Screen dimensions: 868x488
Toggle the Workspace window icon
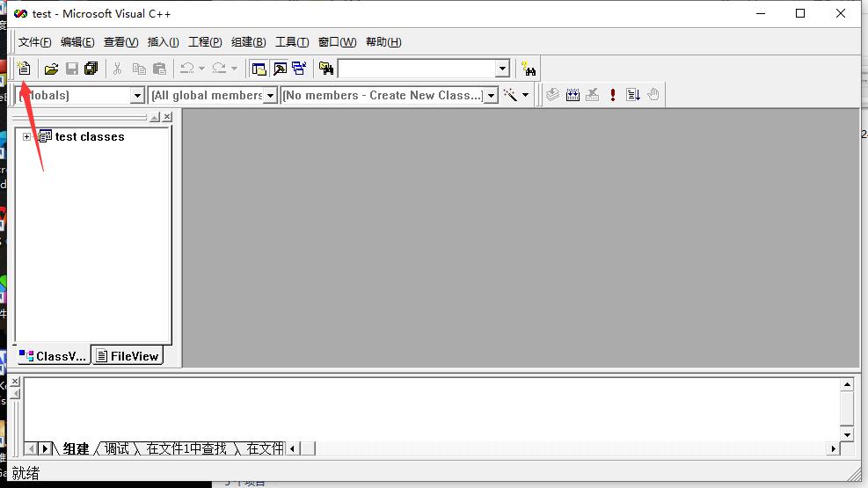(x=259, y=69)
